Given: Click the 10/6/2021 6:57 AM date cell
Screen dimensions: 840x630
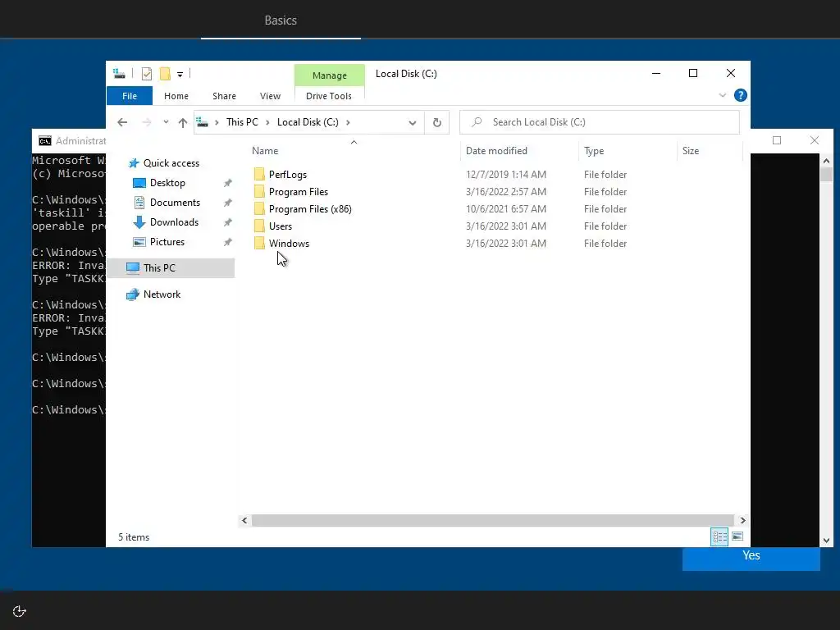Looking at the screenshot, I should (x=505, y=209).
